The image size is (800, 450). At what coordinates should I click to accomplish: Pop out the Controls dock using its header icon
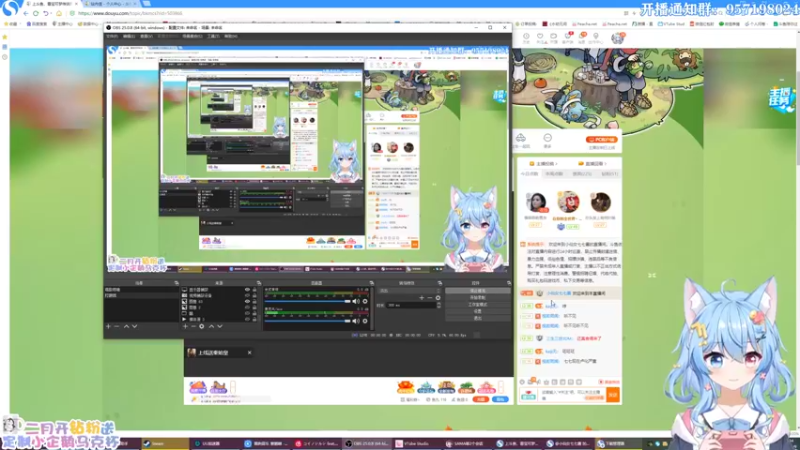pyautogui.click(x=509, y=283)
